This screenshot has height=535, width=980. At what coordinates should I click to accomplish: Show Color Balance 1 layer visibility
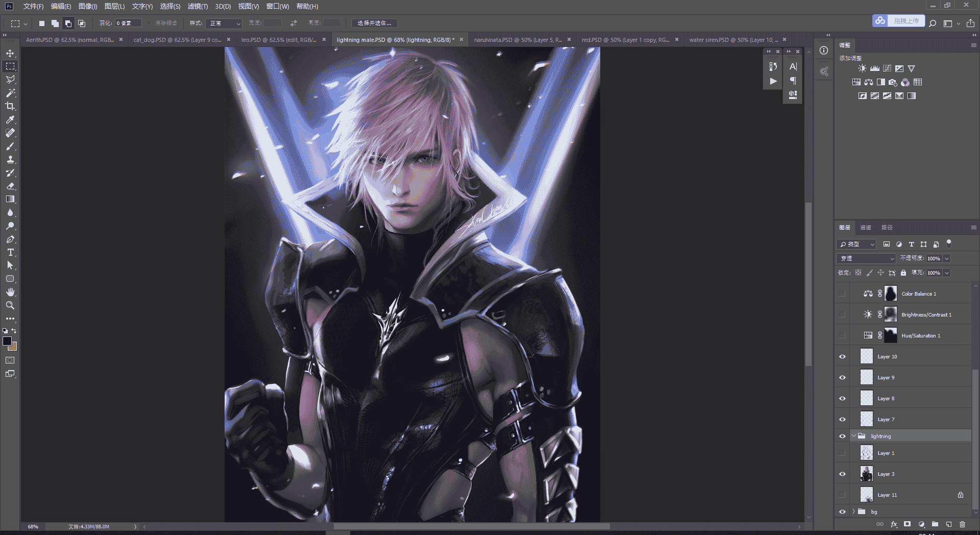coord(842,294)
